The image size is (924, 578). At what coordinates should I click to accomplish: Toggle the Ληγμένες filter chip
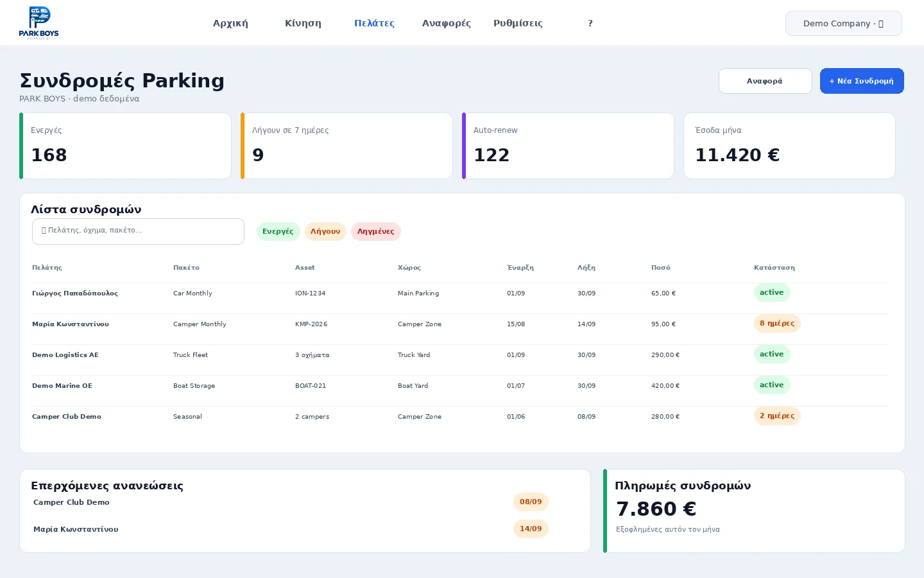[x=376, y=231]
